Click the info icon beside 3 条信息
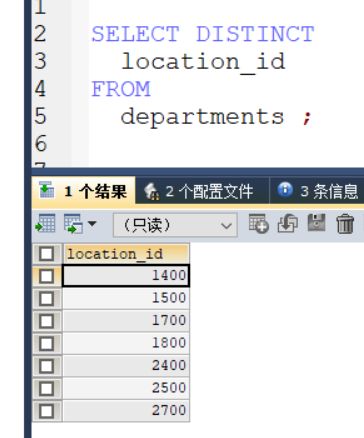Screen dimensions: 364x438 285,190
